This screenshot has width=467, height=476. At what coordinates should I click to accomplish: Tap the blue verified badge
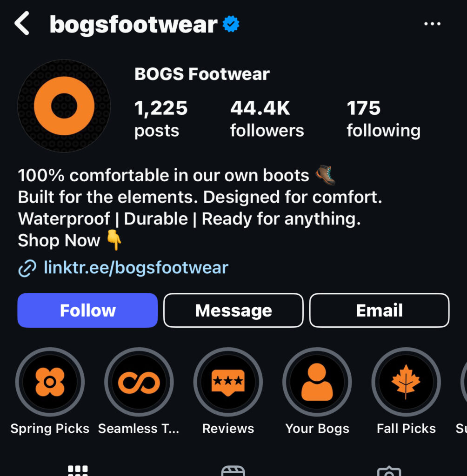point(231,24)
